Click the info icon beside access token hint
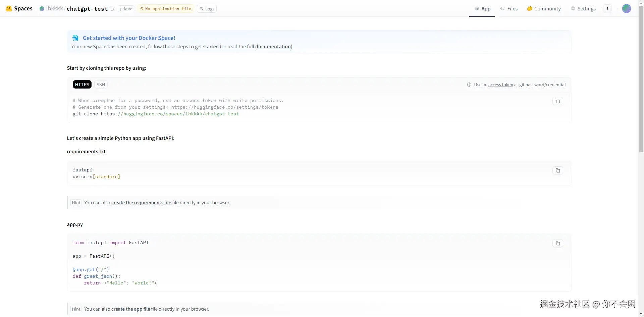The image size is (644, 317). click(469, 85)
